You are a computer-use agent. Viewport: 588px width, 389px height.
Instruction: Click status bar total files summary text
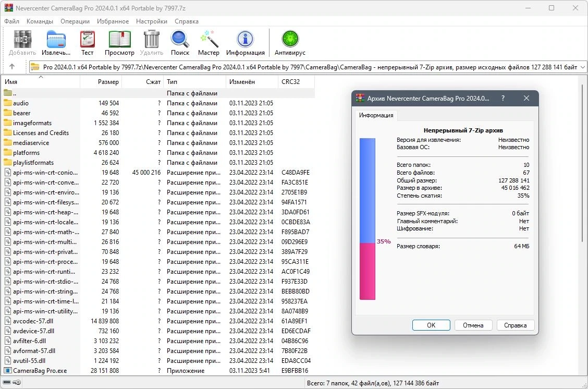click(x=373, y=383)
